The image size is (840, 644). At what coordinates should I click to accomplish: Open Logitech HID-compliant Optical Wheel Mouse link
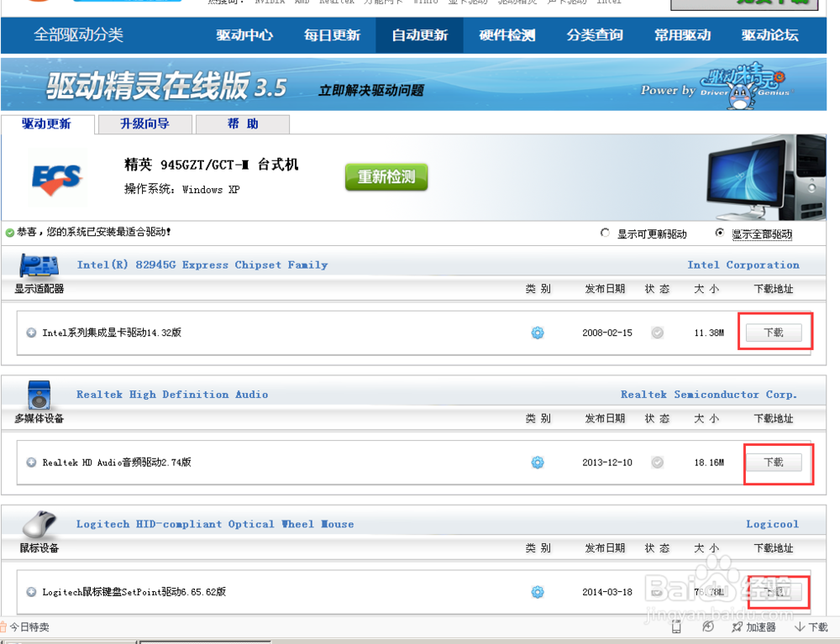click(x=215, y=524)
